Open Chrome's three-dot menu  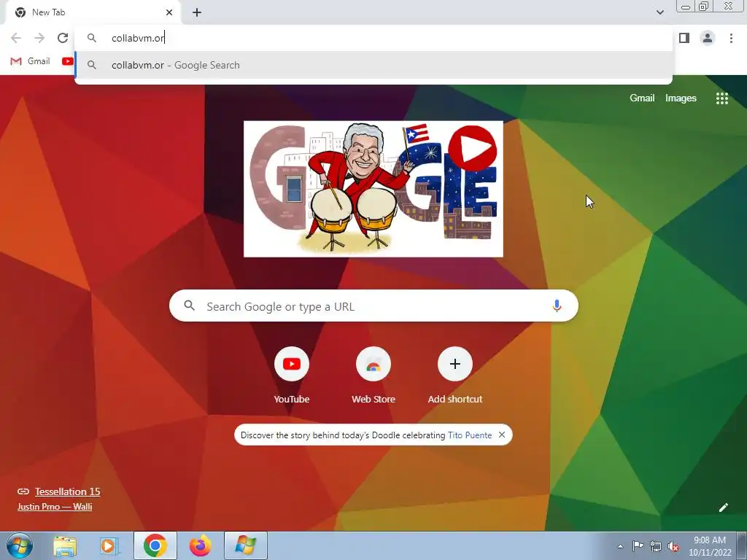point(731,38)
